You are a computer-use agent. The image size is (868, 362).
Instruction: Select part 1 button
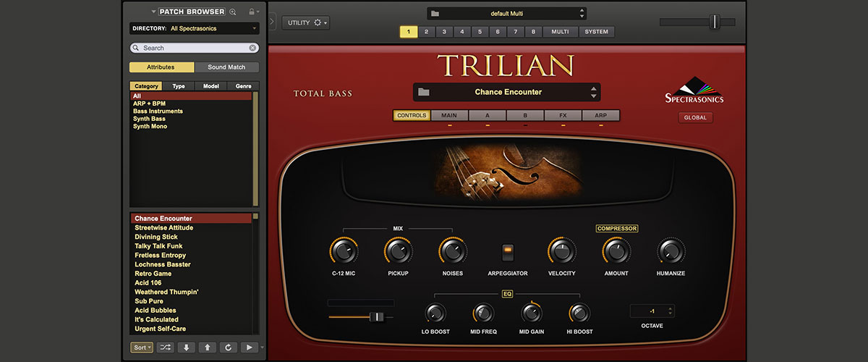click(x=409, y=32)
